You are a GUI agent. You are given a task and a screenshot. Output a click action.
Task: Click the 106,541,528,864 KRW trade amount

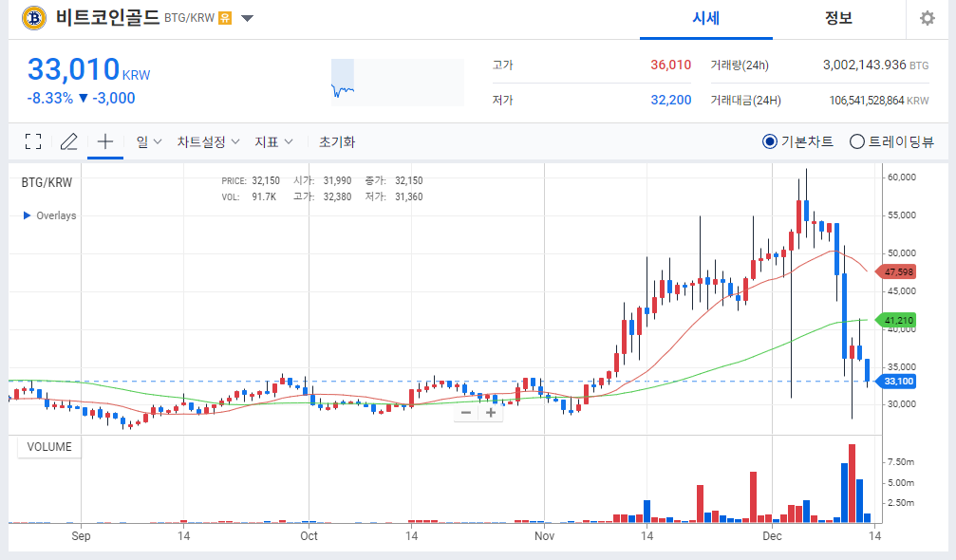coord(878,100)
